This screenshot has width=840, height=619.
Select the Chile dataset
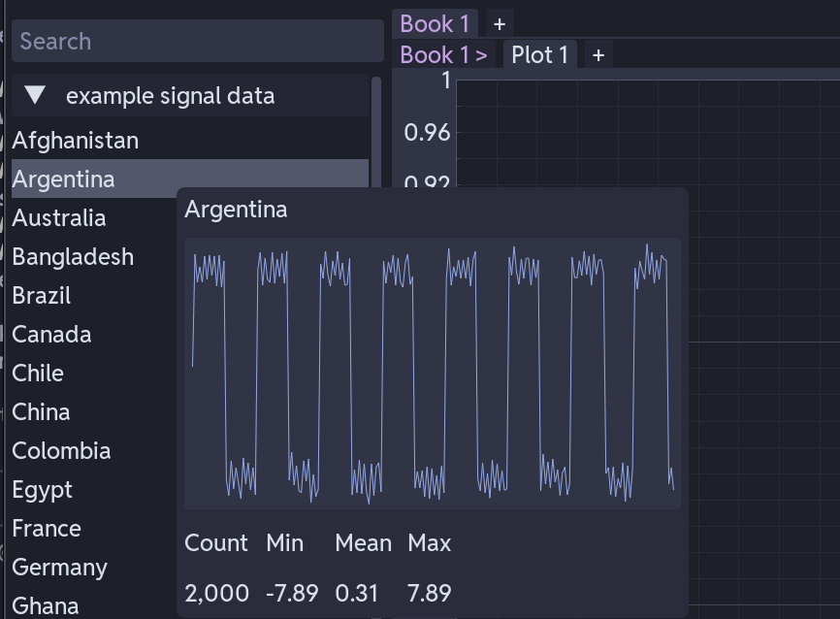coord(35,373)
